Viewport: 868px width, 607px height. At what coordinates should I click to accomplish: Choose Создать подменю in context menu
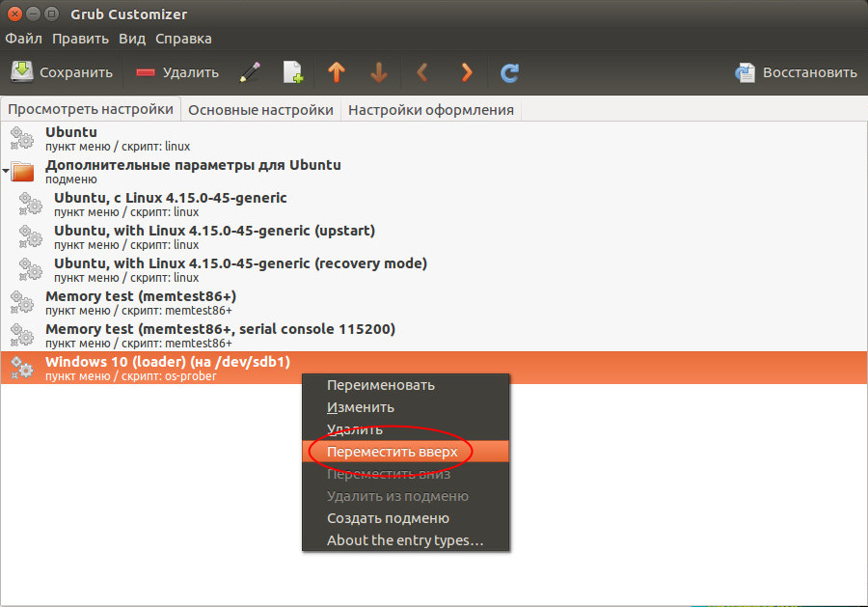click(x=405, y=518)
